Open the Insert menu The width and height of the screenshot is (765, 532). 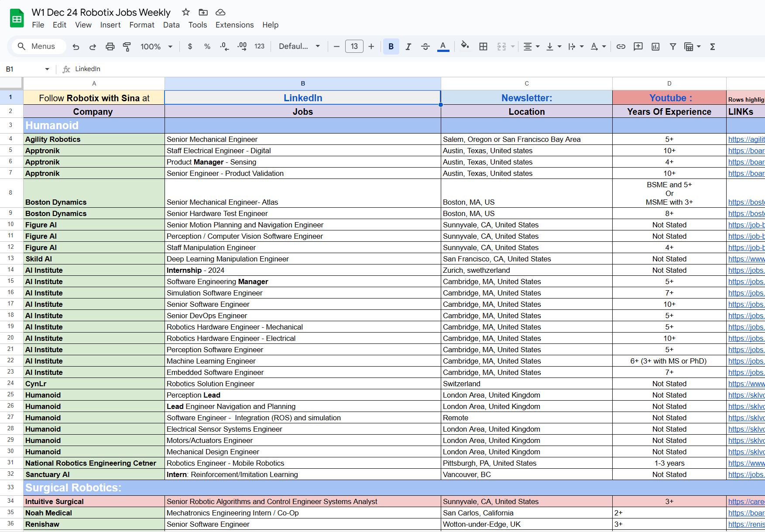click(110, 25)
